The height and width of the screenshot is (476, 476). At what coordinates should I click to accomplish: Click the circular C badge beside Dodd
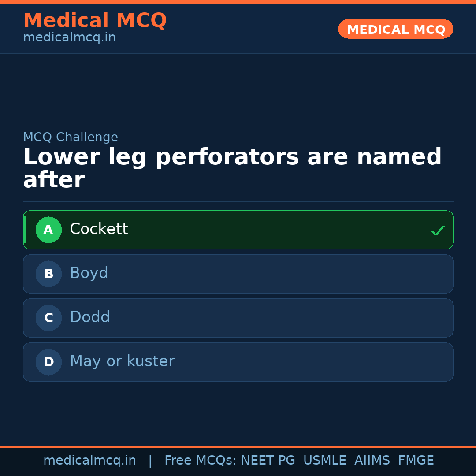point(48,318)
